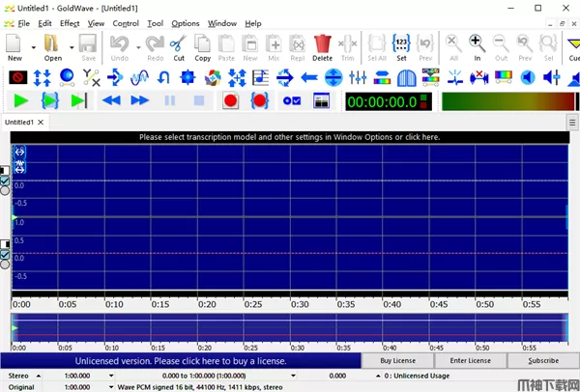Select the upper channel round radio button
Screen dimensions: 580x392
point(5,190)
